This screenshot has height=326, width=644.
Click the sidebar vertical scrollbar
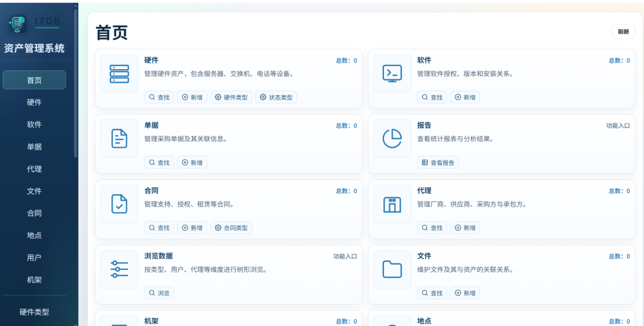pyautogui.click(x=76, y=82)
